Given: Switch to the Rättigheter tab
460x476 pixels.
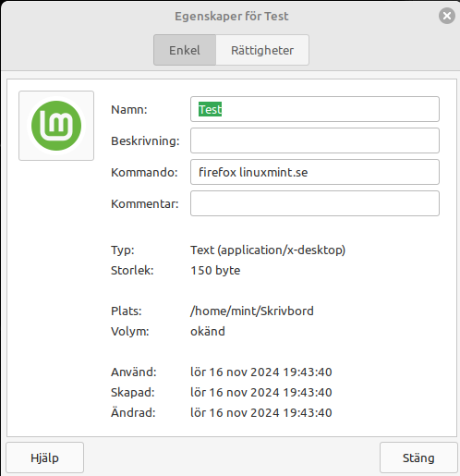Looking at the screenshot, I should point(262,50).
